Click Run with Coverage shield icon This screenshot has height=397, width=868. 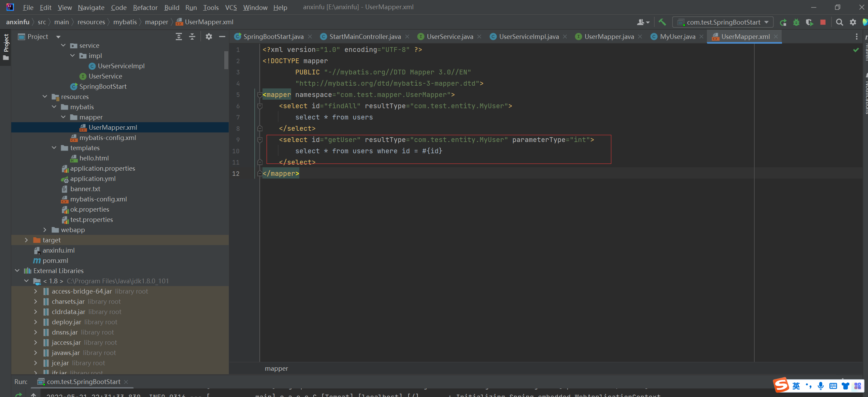point(809,22)
